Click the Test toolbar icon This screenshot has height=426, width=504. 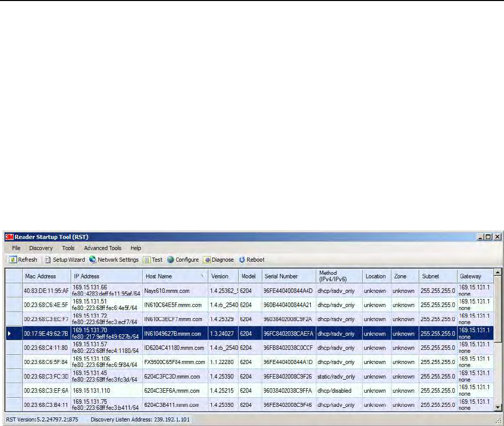(147, 260)
